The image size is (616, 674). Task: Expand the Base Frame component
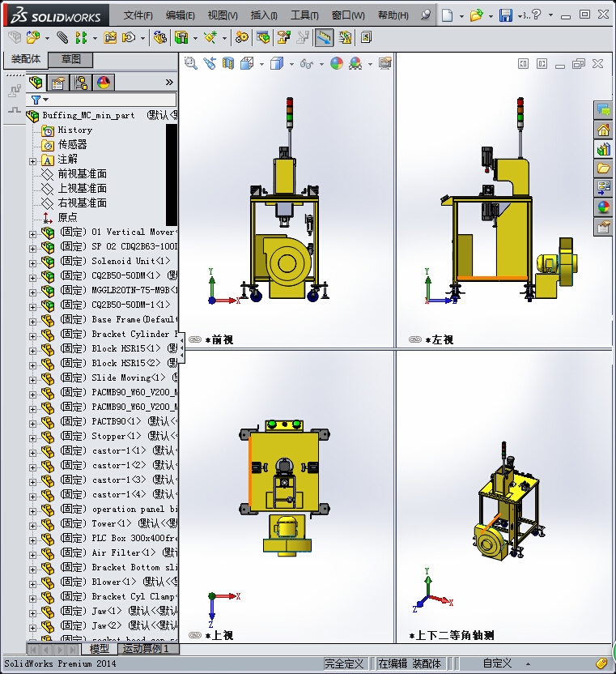[x=32, y=322]
